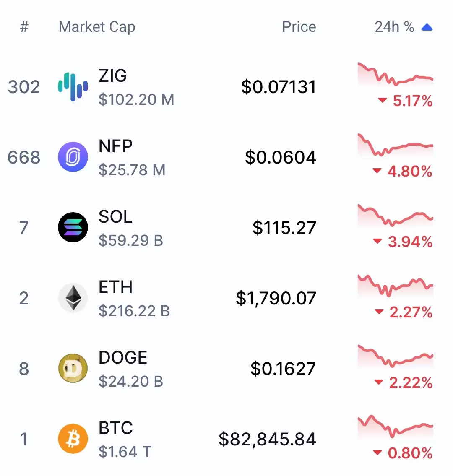Sort by the # rank column header
The image size is (453, 476).
[x=24, y=27]
